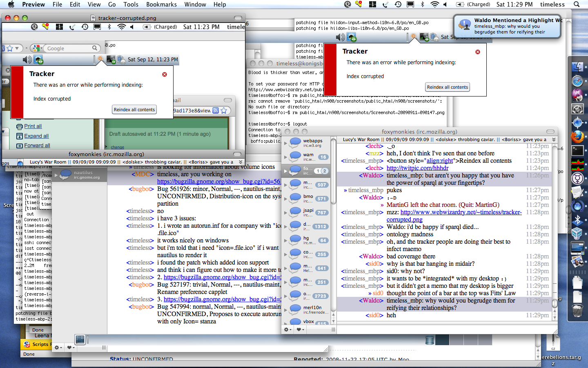
Task: Click the foxymonkies chat message input field
Action: coord(445,329)
